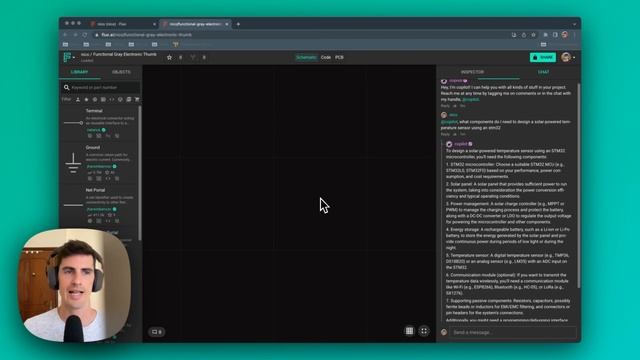Select the Ground part symbol thumbnail

tap(73, 164)
